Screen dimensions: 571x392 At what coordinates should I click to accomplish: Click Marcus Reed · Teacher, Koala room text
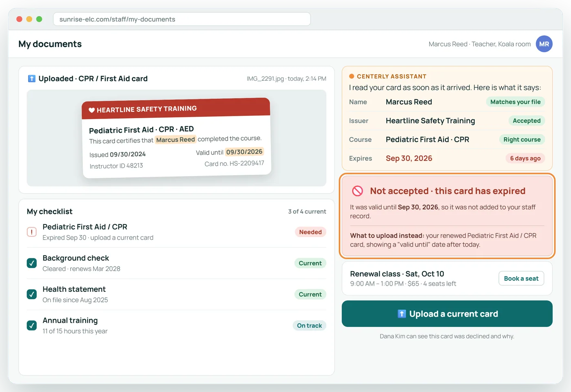click(480, 44)
